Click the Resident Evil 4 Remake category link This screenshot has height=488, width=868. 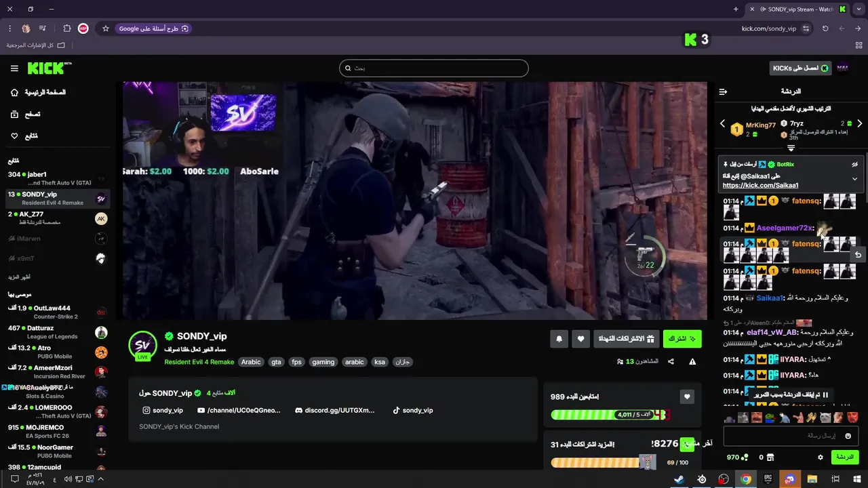(199, 362)
